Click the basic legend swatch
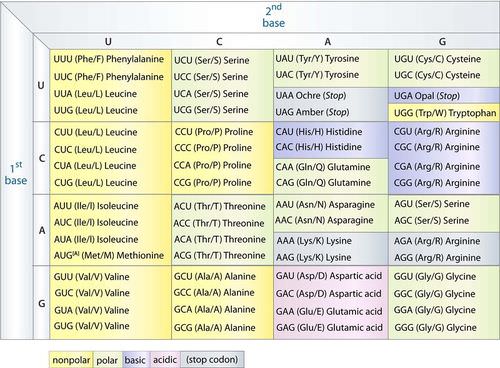Viewport: 500px width, 368px height. [136, 360]
